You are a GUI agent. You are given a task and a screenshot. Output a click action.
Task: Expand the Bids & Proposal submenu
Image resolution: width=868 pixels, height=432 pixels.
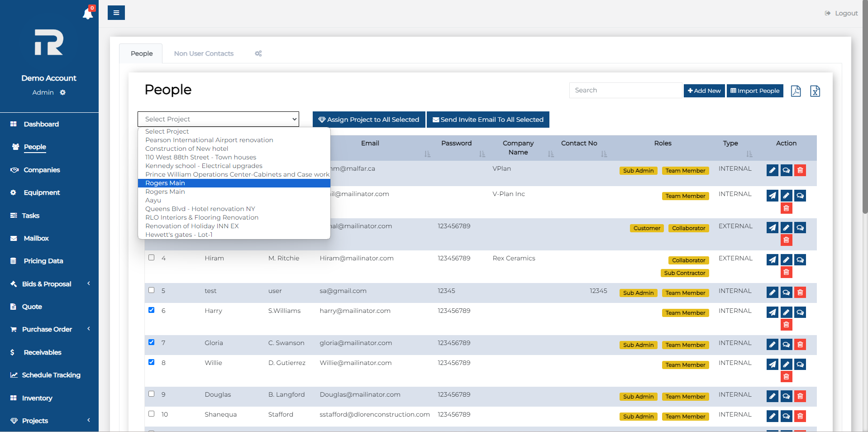47,284
